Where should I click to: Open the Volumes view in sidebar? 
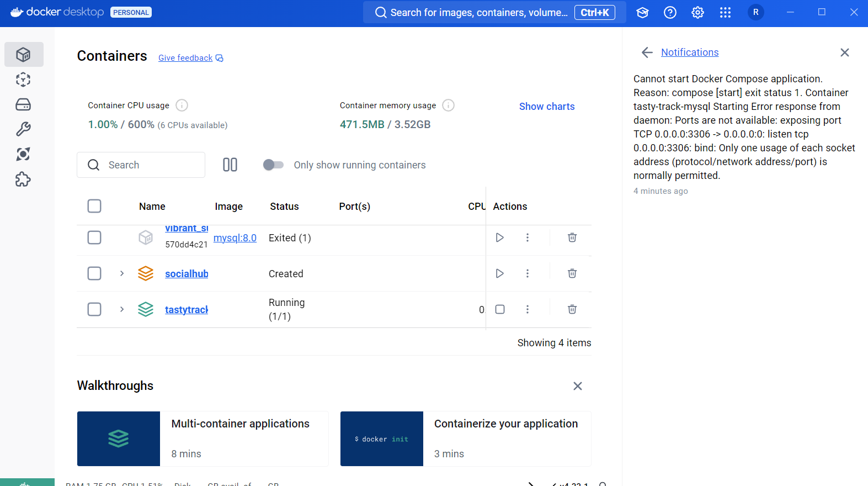click(x=23, y=104)
